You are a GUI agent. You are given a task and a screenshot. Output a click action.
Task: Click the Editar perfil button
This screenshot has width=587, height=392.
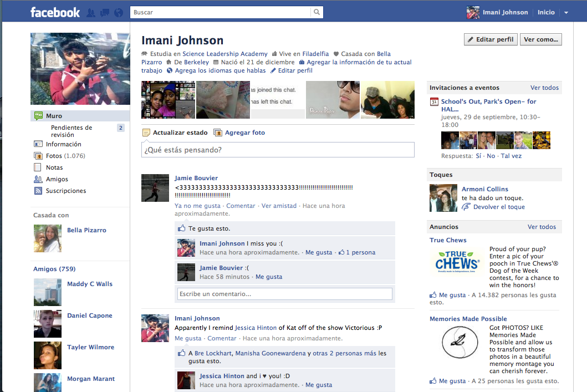[x=491, y=39]
